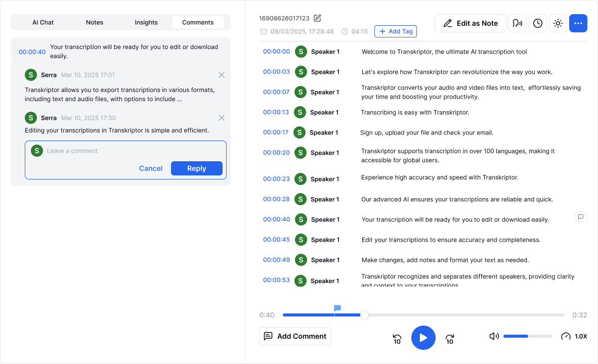Click Serra's avatar on the 17:30 comment
This screenshot has width=598, height=364.
31,118
